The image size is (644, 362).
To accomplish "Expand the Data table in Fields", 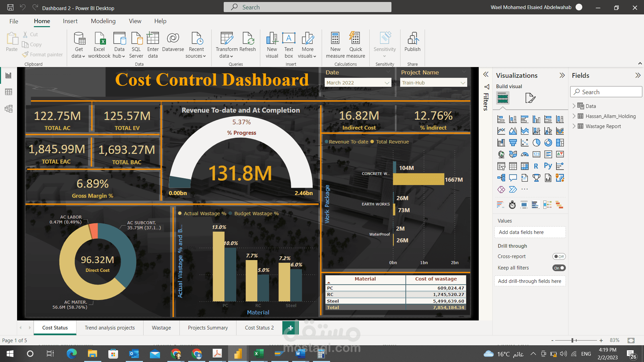I will click(574, 106).
